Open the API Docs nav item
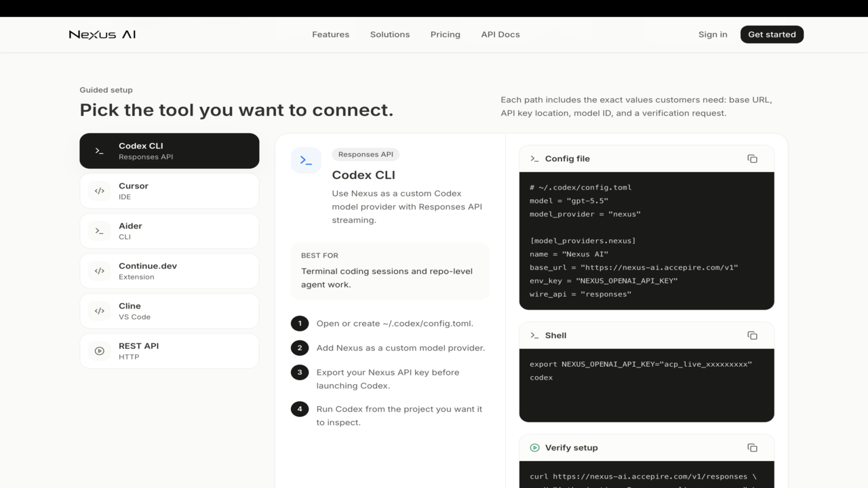 (500, 35)
